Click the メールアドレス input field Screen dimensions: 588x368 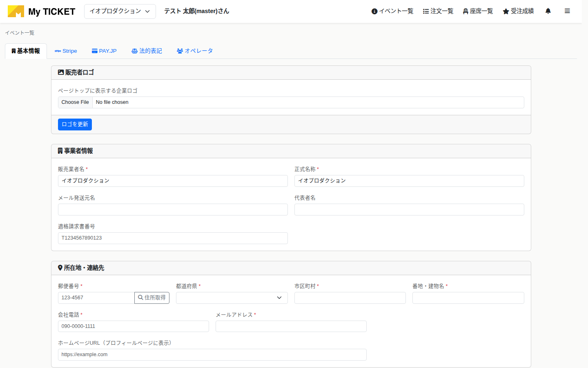click(x=291, y=326)
